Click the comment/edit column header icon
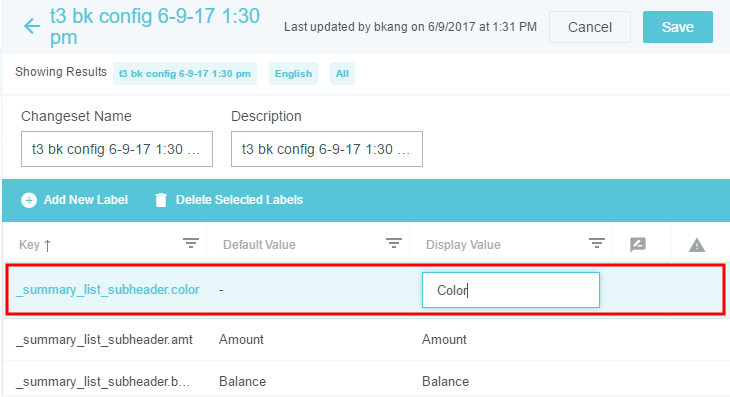The image size is (730, 397). pos(638,244)
